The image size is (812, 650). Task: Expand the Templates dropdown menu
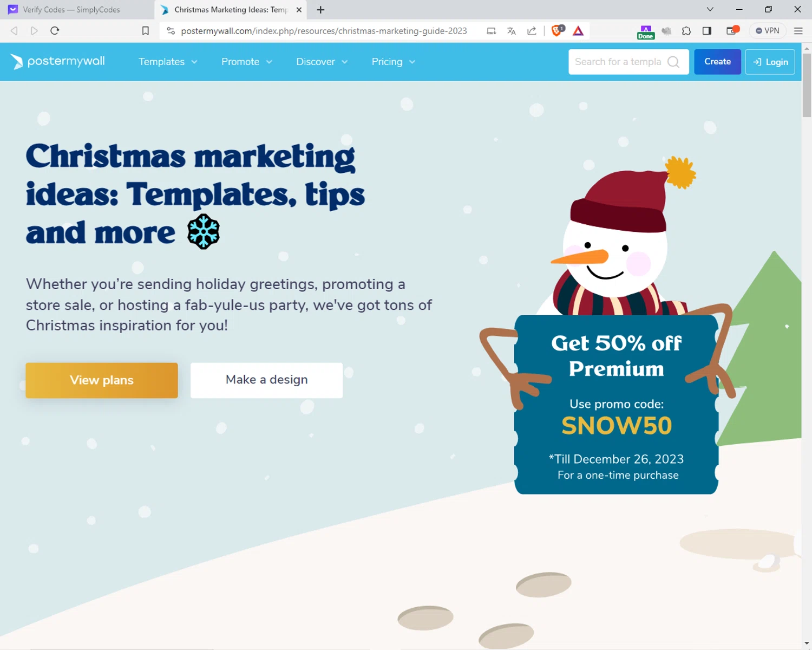tap(168, 62)
